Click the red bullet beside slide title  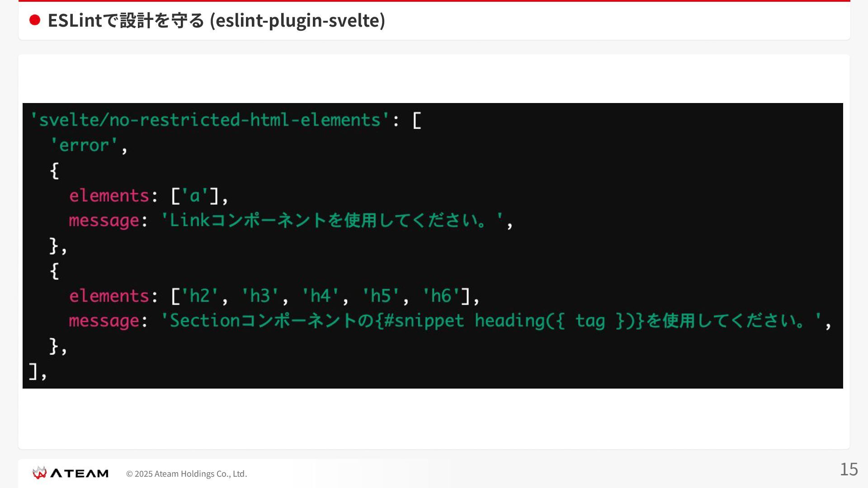(35, 20)
